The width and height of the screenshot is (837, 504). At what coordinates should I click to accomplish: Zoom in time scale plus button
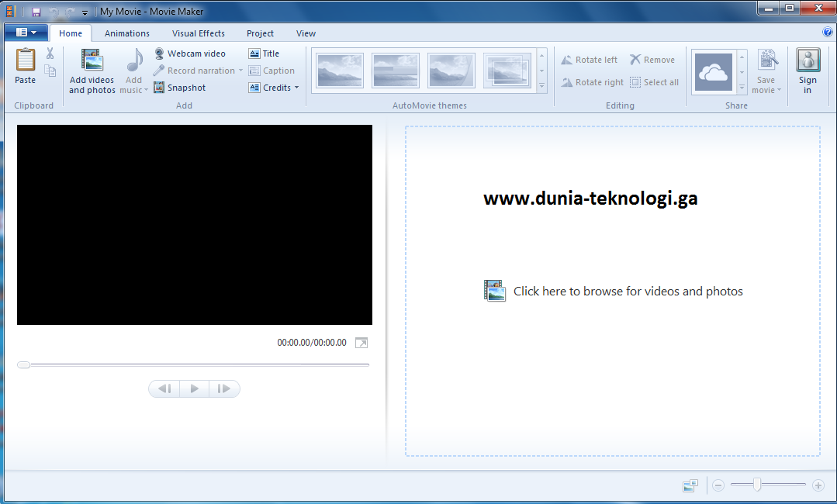[818, 485]
